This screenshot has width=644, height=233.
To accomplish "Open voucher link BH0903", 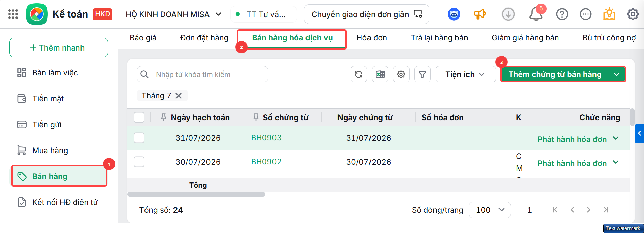I will [266, 138].
